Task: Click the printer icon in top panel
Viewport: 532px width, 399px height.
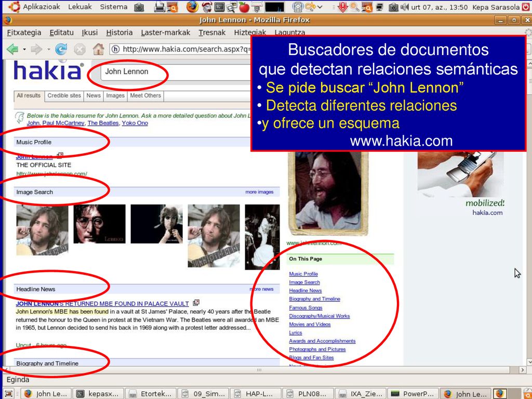Action: 159,7
